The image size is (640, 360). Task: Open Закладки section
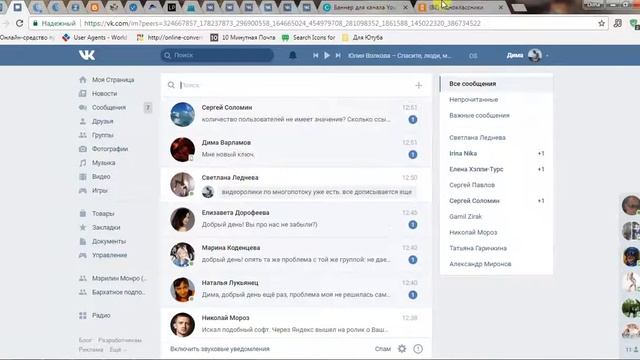pos(106,227)
